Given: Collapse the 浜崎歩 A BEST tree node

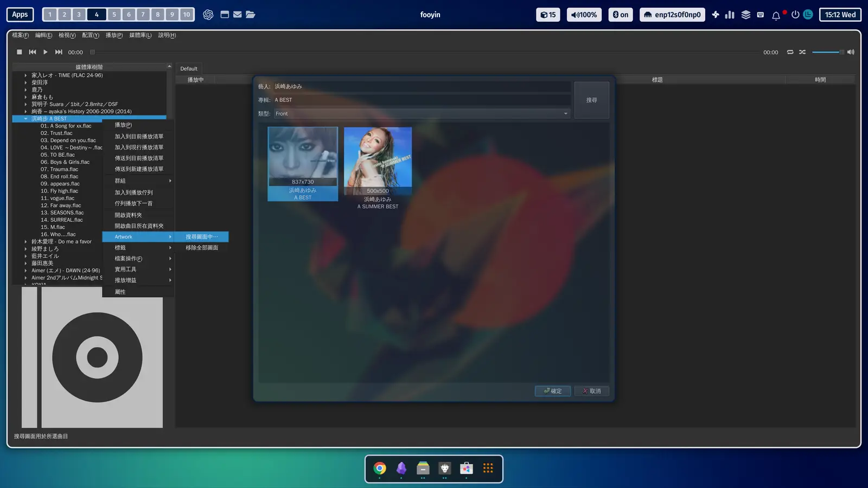Looking at the screenshot, I should click(25, 119).
